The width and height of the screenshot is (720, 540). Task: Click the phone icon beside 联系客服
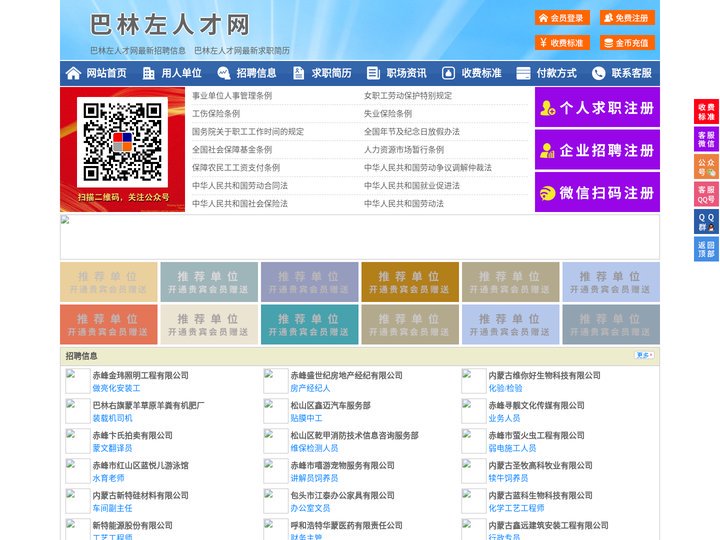(x=598, y=73)
